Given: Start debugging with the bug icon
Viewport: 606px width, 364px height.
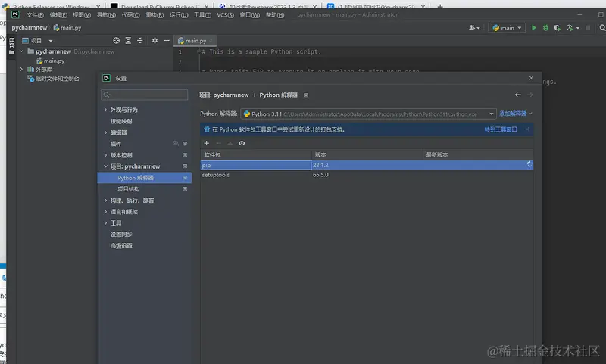Looking at the screenshot, I should (545, 28).
